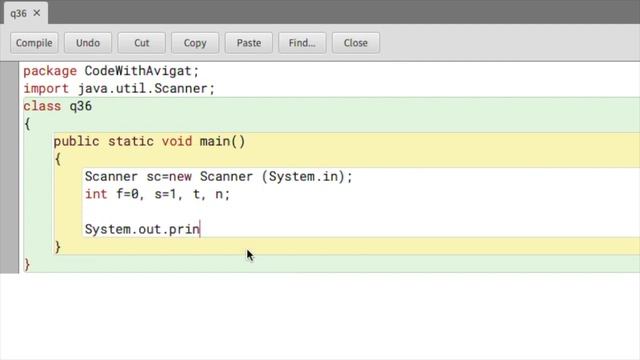Copy the selected code
Image resolution: width=640 pixels, height=360 pixels.
click(195, 43)
